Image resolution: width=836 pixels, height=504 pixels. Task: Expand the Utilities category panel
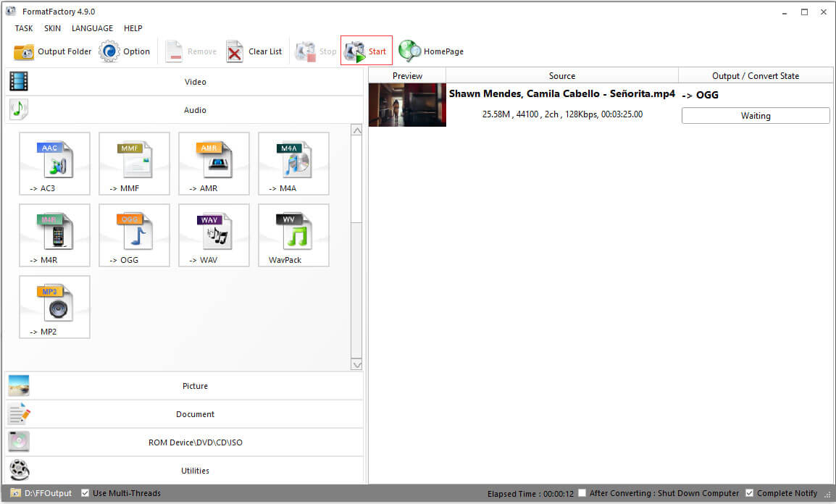pyautogui.click(x=184, y=471)
